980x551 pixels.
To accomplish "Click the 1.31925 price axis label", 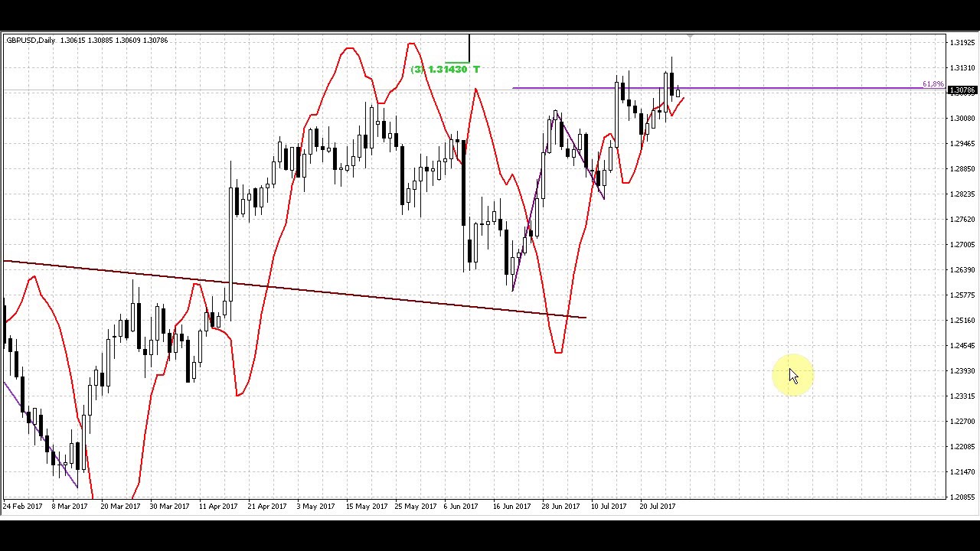I will click(x=962, y=43).
